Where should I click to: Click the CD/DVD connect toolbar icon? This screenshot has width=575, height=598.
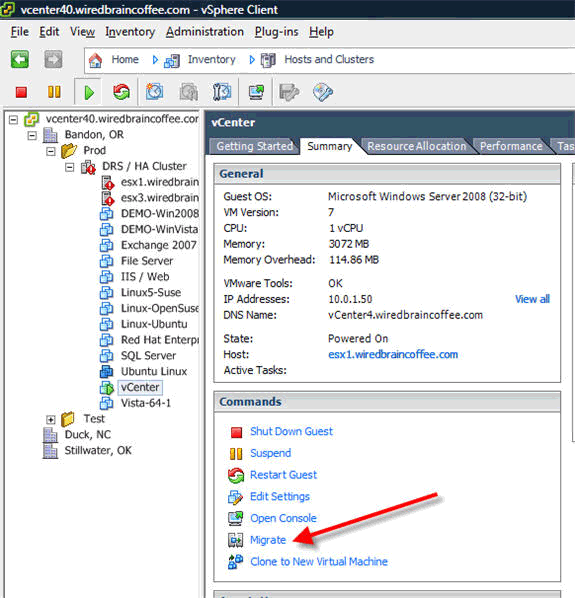click(323, 92)
